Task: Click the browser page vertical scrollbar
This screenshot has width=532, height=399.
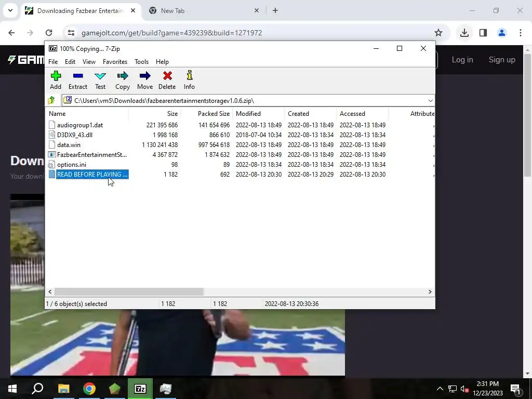Action: coord(527,115)
